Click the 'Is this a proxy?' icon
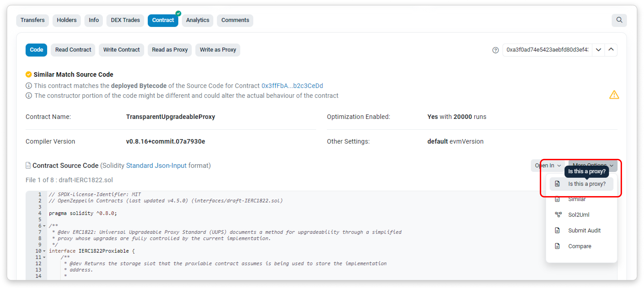The width and height of the screenshot is (644, 289). point(557,184)
